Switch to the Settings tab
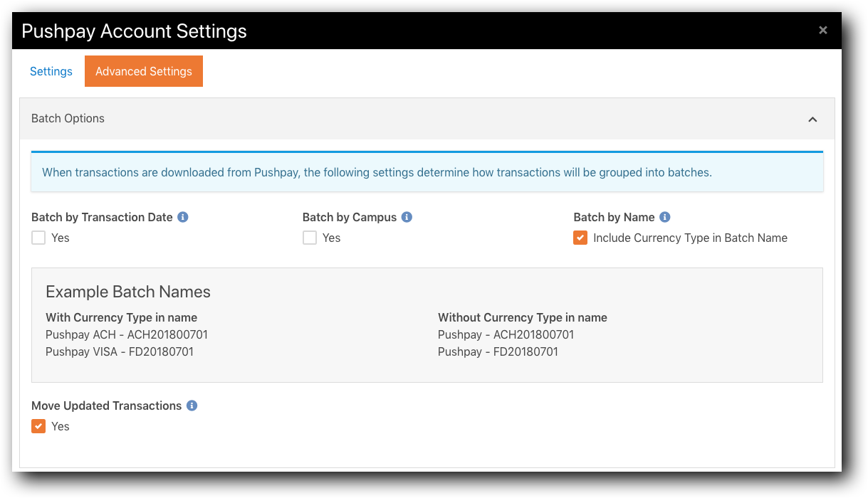868x498 pixels. click(x=51, y=71)
